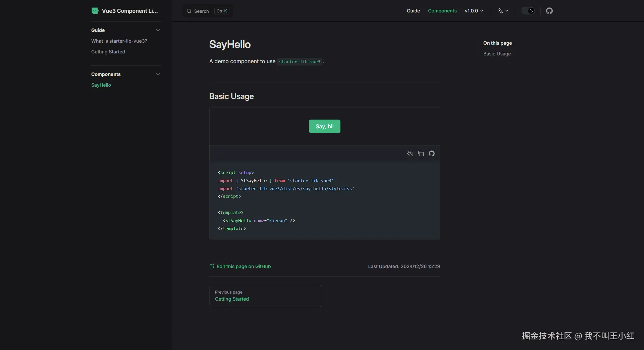644x350 pixels.
Task: Select the Guide nav item
Action: click(x=413, y=11)
